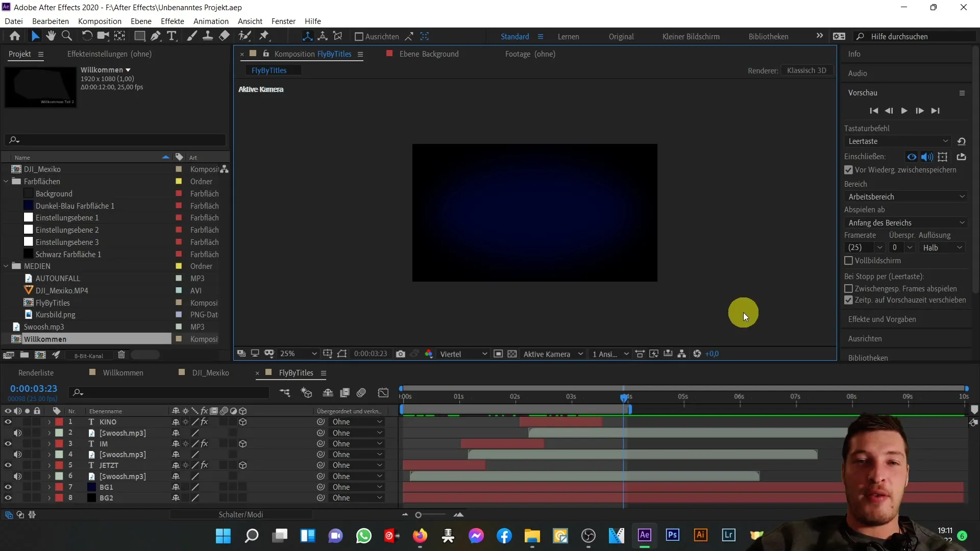Click After Effects taskbar icon
This screenshot has width=980, height=551.
(x=645, y=536)
